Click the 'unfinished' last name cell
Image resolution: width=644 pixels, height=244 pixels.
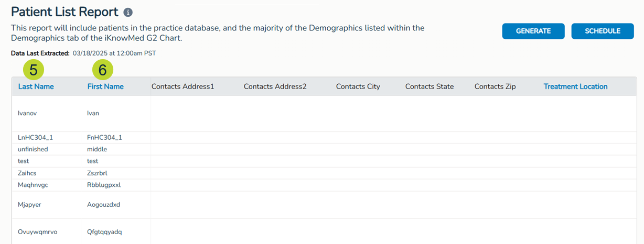coord(33,149)
